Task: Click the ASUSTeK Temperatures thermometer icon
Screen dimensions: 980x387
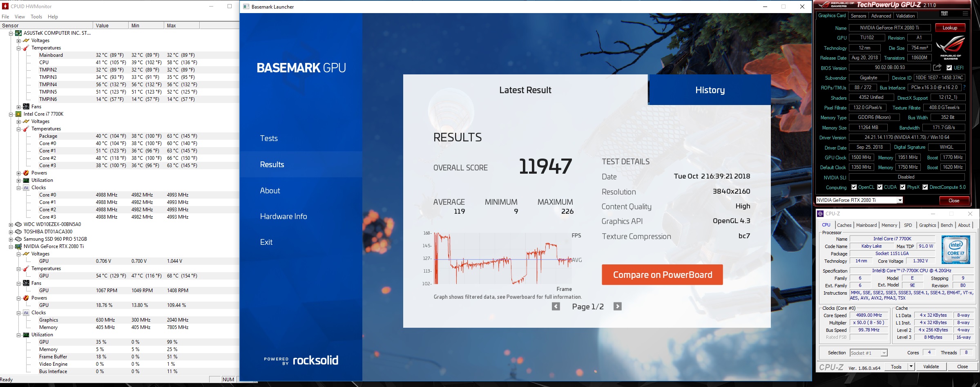Action: 26,48
